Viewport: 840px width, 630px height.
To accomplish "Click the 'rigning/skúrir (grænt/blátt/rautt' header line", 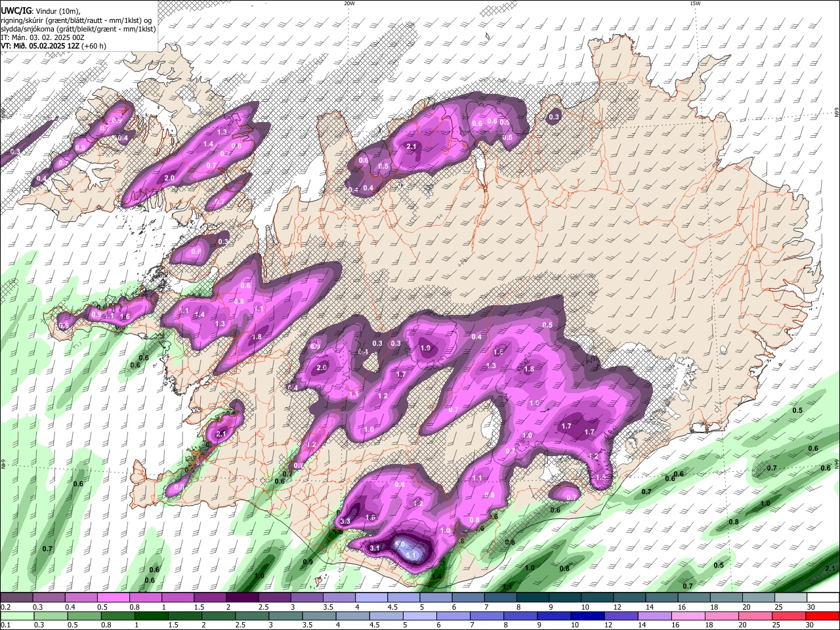I will [76, 20].
